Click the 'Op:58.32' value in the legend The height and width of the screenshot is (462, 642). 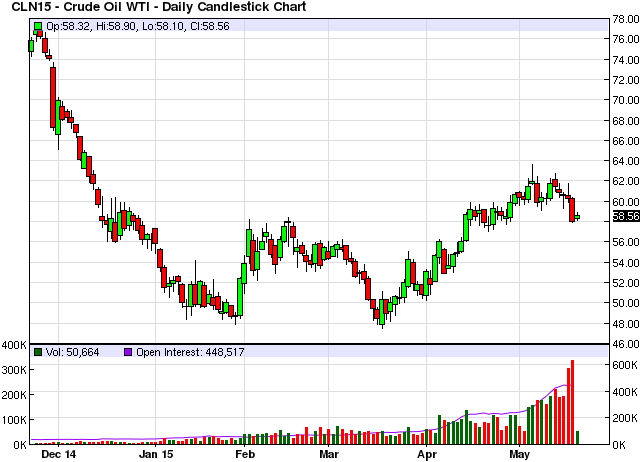click(x=68, y=26)
